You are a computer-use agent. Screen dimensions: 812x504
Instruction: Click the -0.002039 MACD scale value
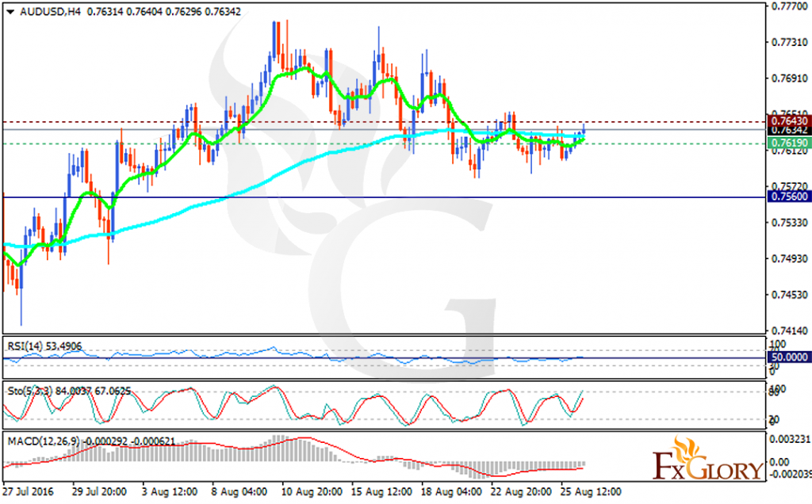pyautogui.click(x=789, y=475)
